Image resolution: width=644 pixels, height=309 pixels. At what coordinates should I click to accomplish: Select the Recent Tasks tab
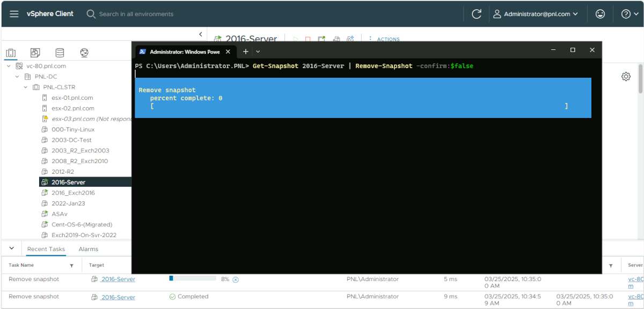tap(46, 249)
